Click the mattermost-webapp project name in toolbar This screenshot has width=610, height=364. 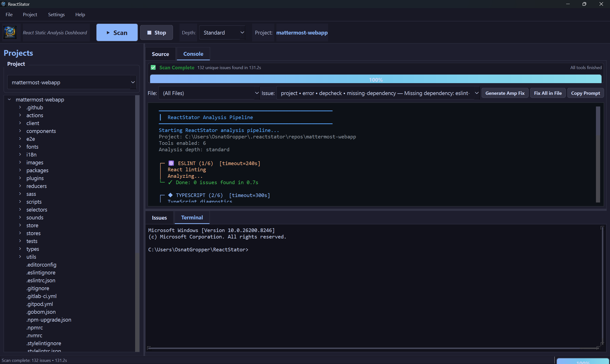click(302, 32)
